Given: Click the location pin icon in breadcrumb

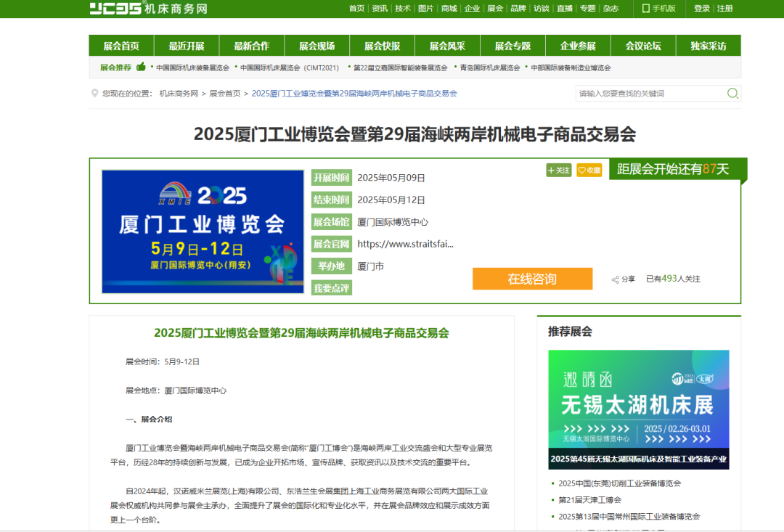Looking at the screenshot, I should pos(94,93).
